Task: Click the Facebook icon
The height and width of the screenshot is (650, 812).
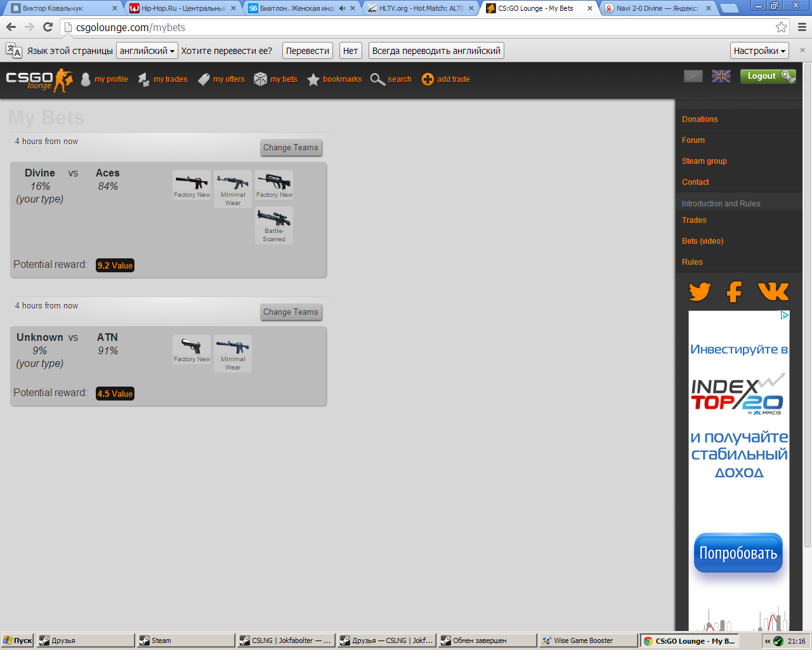Action: [x=734, y=291]
